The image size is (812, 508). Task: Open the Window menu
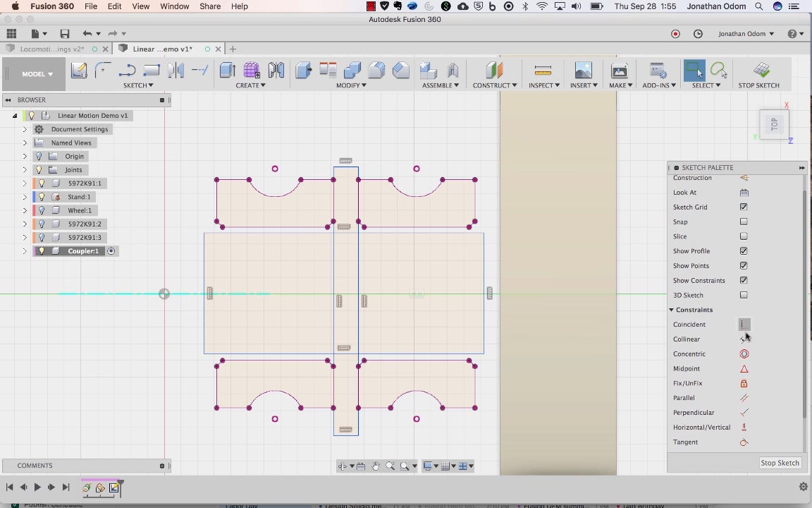(174, 6)
